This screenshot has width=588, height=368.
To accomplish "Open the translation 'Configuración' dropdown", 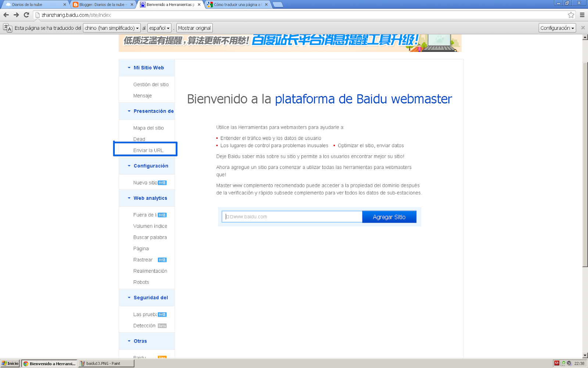I will point(557,28).
